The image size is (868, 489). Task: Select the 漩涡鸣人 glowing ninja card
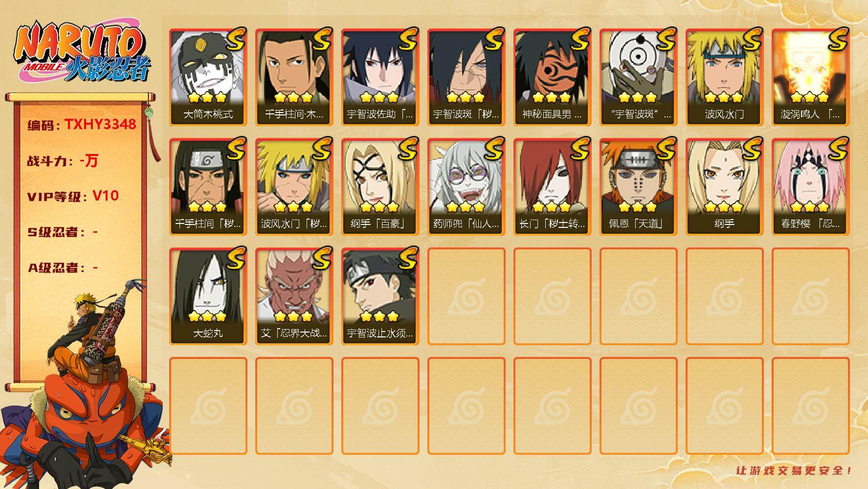[x=810, y=77]
